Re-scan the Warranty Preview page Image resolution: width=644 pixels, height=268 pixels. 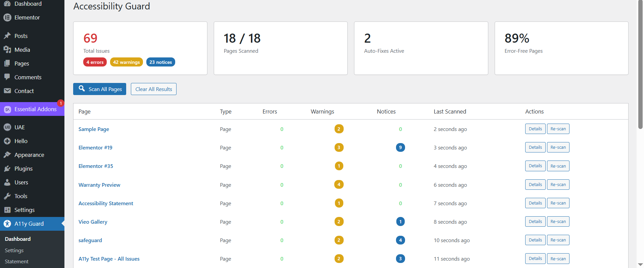pyautogui.click(x=558, y=185)
